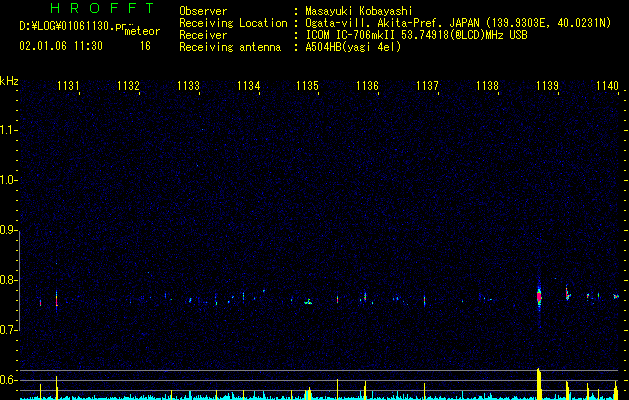Click the 0.9 kHz frequency label
This screenshot has height=400, width=629.
pos(7,230)
